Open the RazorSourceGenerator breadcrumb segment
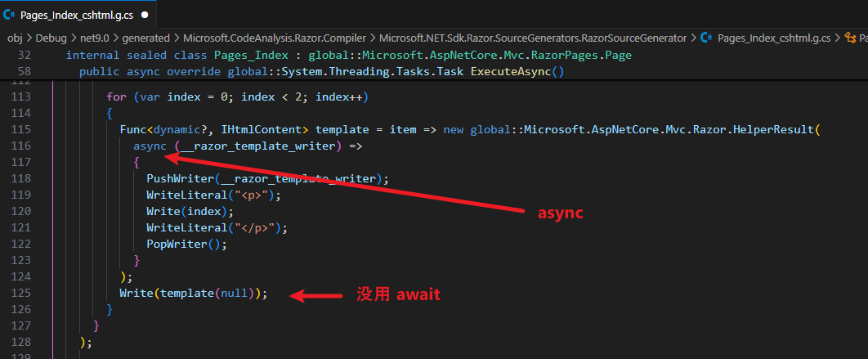Image resolution: width=868 pixels, height=359 pixels. [533, 38]
